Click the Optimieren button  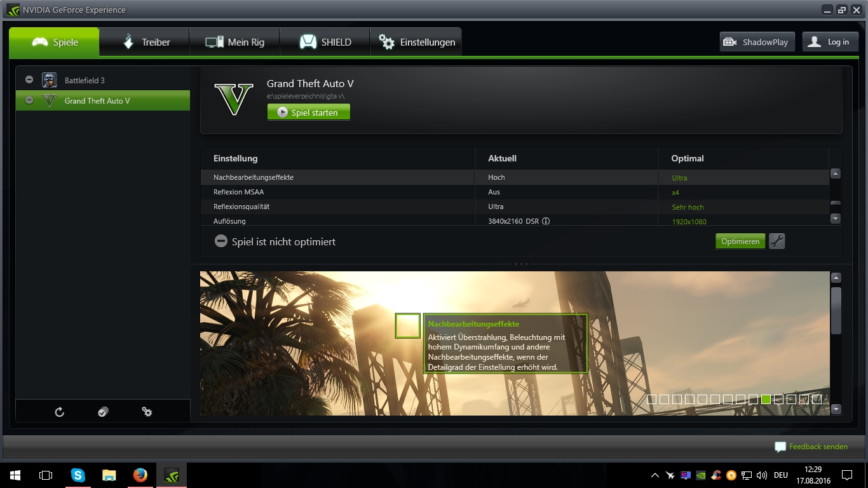[x=740, y=241]
